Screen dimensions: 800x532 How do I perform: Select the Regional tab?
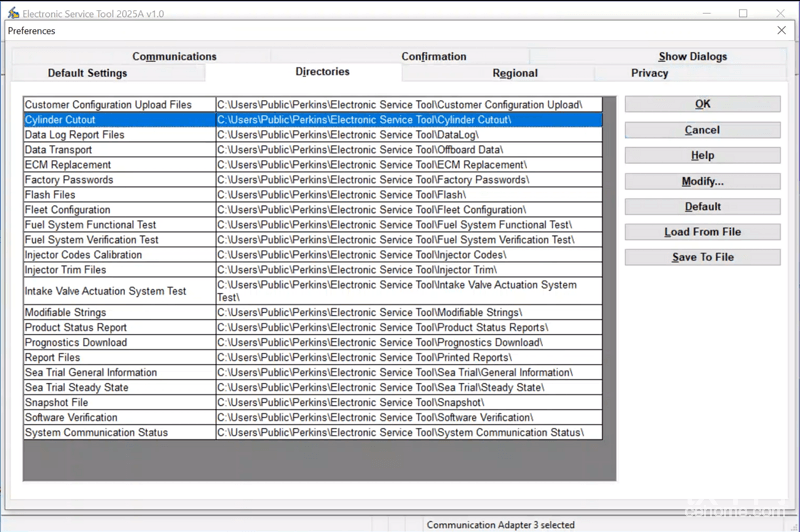coord(515,73)
